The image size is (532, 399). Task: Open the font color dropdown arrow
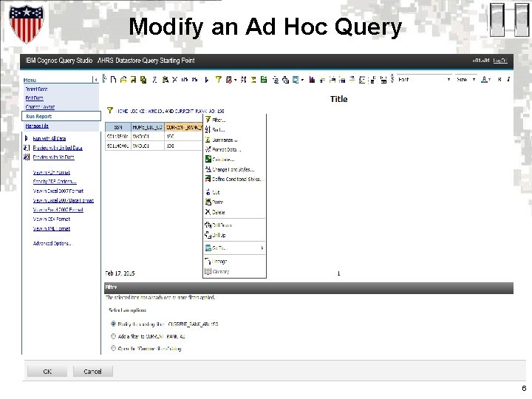point(490,80)
